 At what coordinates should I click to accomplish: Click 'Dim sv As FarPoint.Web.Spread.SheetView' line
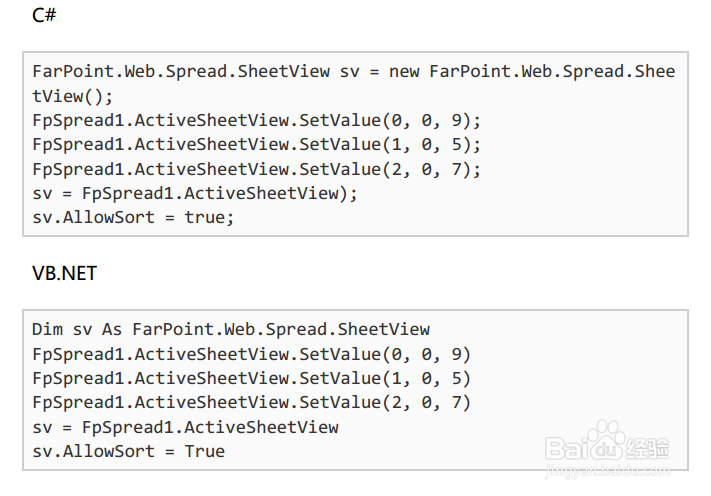(x=231, y=330)
